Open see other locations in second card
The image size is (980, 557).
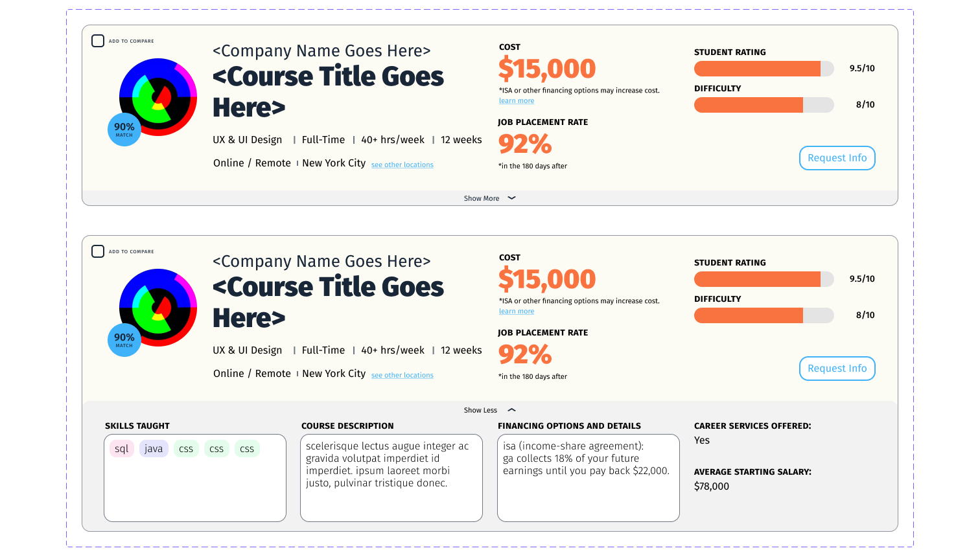(402, 376)
